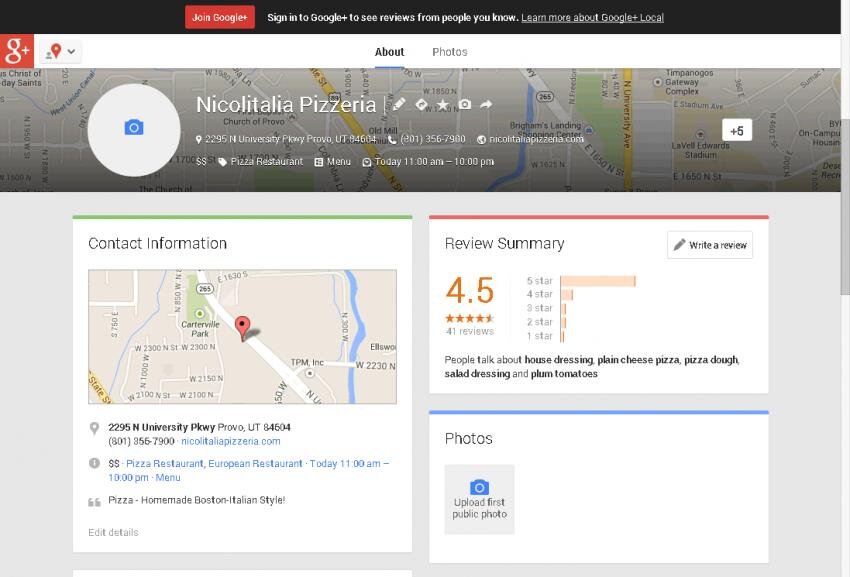Click today's hours in the banner

434,162
